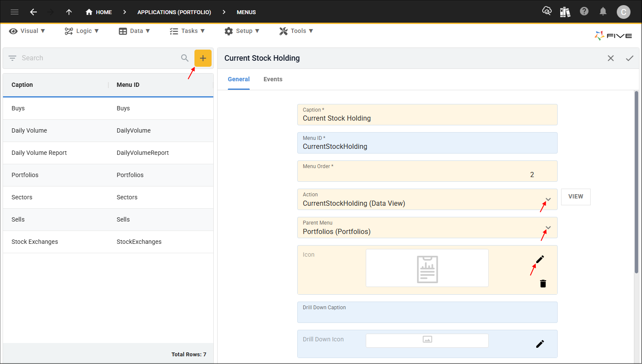Sort by the Menu ID column header
Image resolution: width=642 pixels, height=364 pixels.
tap(128, 85)
